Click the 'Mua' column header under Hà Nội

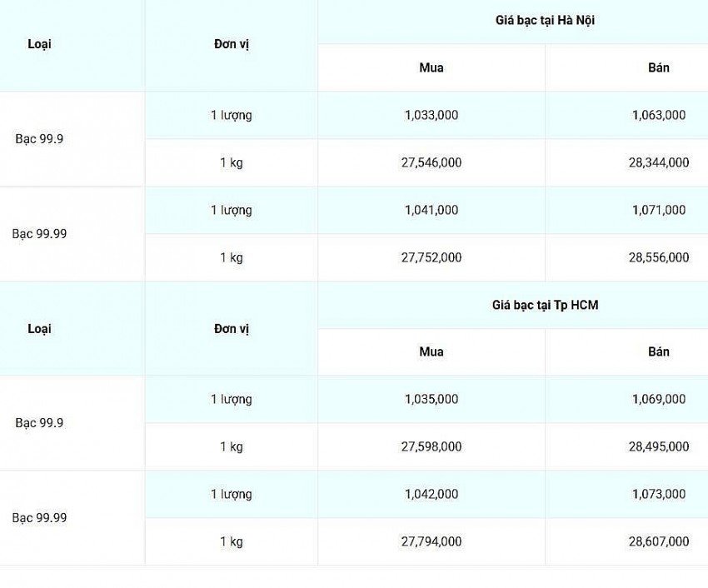coord(431,67)
